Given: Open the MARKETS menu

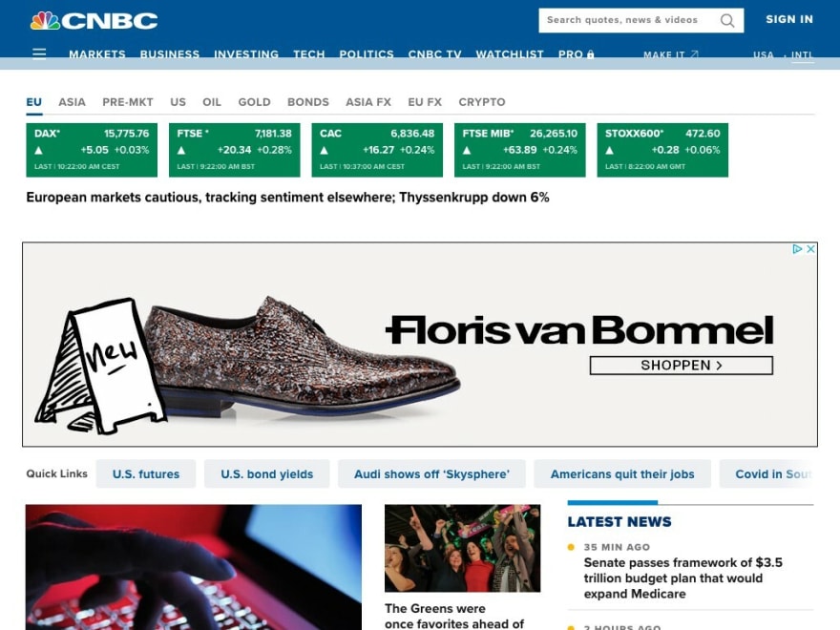Looking at the screenshot, I should 97,54.
